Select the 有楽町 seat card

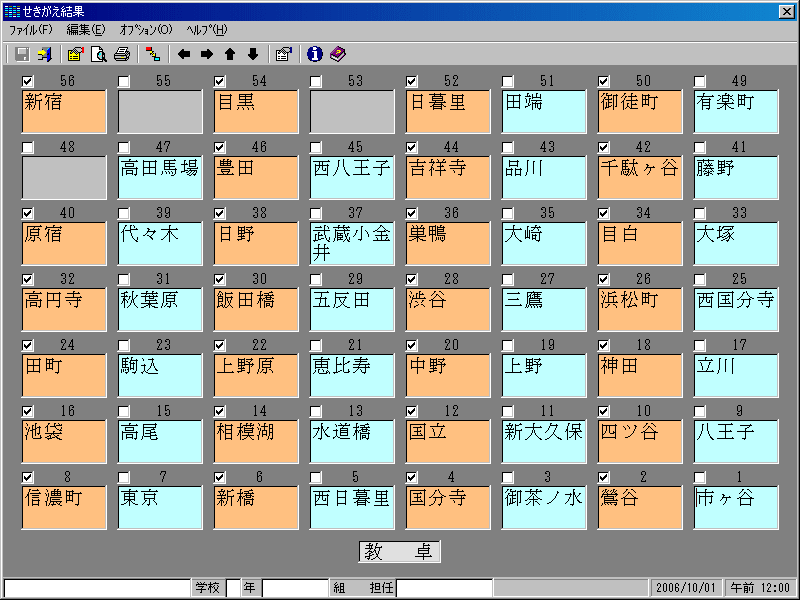736,111
